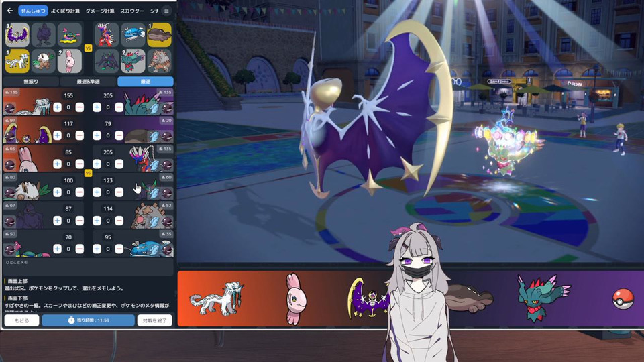Toggle the dark orb icon in Shiftry's speed row
Viewport: 644px width, 362px height.
(x=9, y=193)
